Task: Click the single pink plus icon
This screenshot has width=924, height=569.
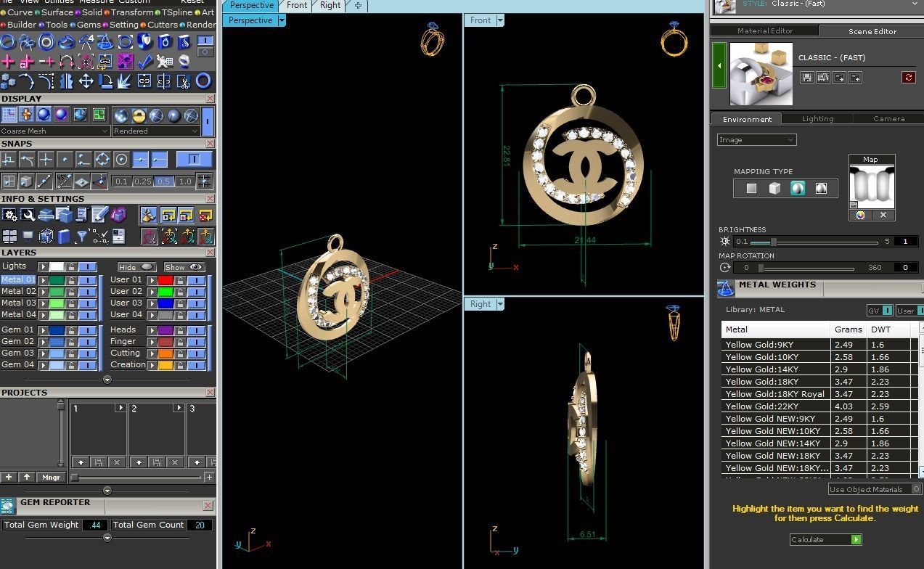Action: click(x=8, y=62)
